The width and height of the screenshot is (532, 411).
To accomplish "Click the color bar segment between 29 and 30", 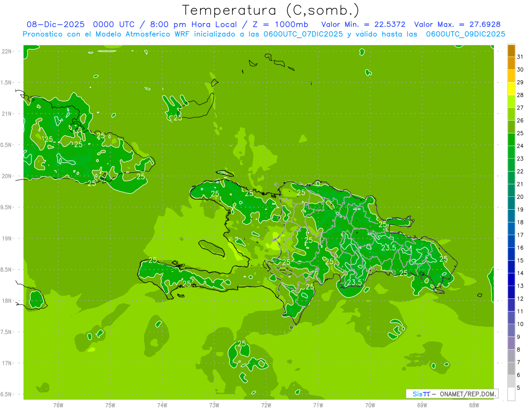I will 511,76.
